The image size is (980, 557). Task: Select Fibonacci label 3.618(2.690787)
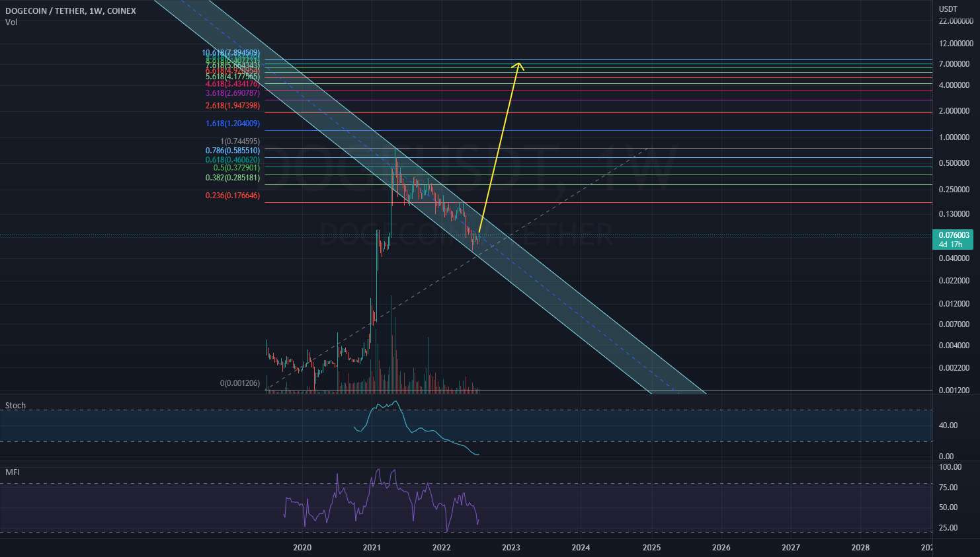[232, 93]
